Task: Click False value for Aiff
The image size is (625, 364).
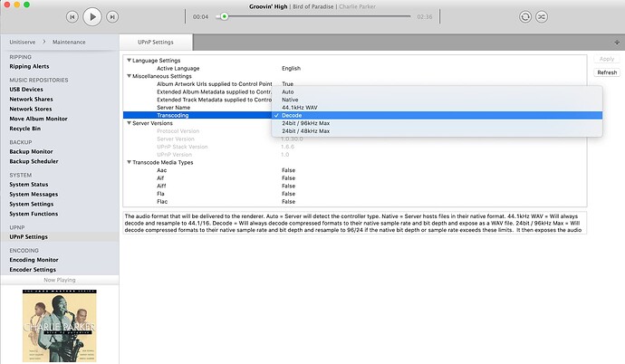Action: [x=289, y=186]
